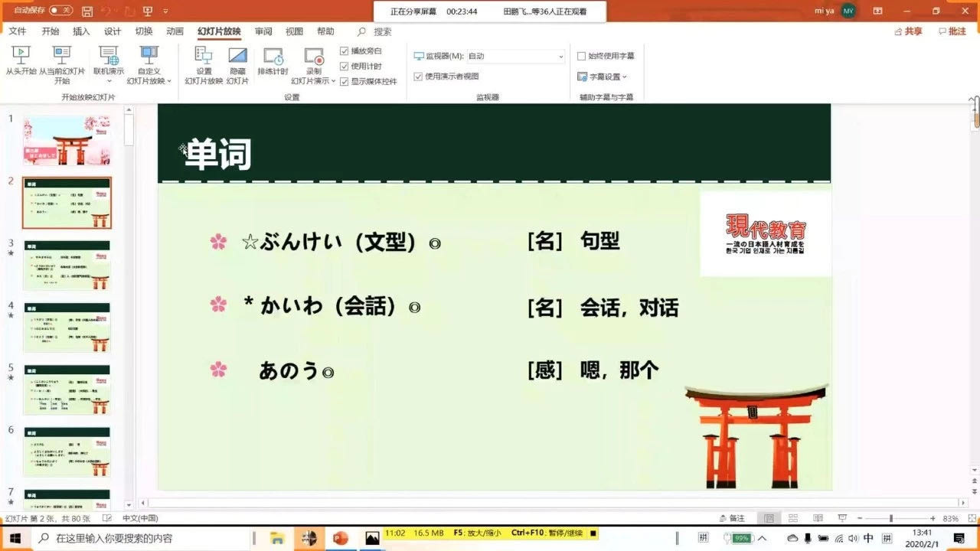The height and width of the screenshot is (551, 980).
Task: Enable Always Use Subtitles (始终使用字幕) checkbox
Action: tap(582, 56)
